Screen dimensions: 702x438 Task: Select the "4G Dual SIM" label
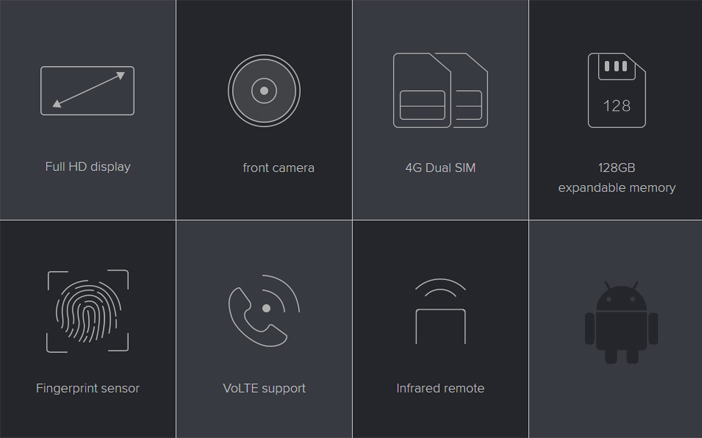pos(440,168)
